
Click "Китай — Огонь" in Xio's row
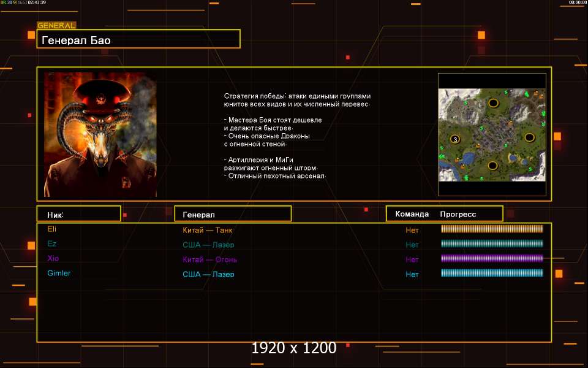209,259
